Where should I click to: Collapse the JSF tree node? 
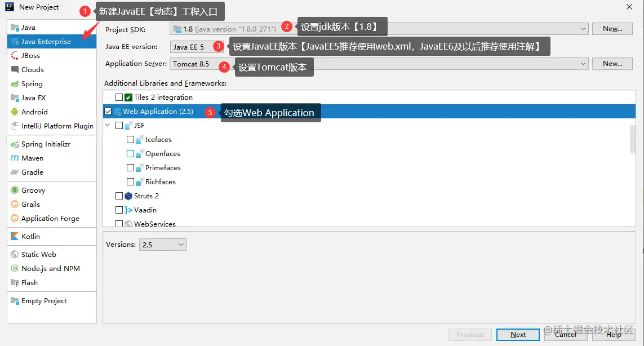[x=108, y=125]
